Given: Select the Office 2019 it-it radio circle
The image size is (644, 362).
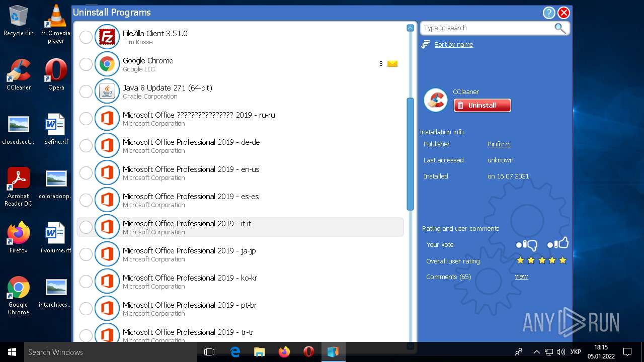Looking at the screenshot, I should [x=86, y=227].
